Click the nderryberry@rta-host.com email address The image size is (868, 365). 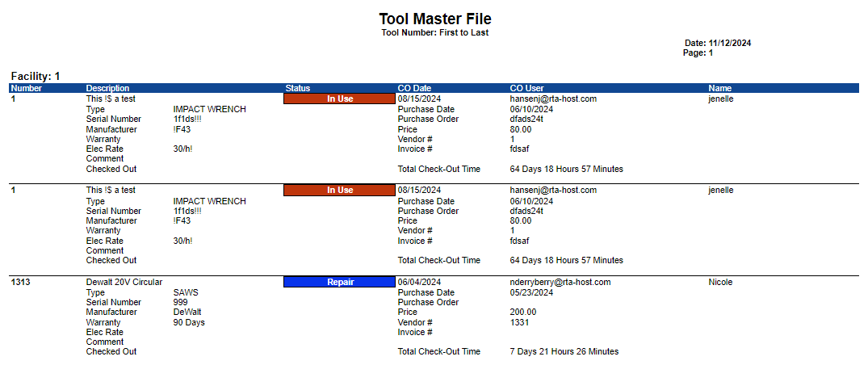pos(560,283)
